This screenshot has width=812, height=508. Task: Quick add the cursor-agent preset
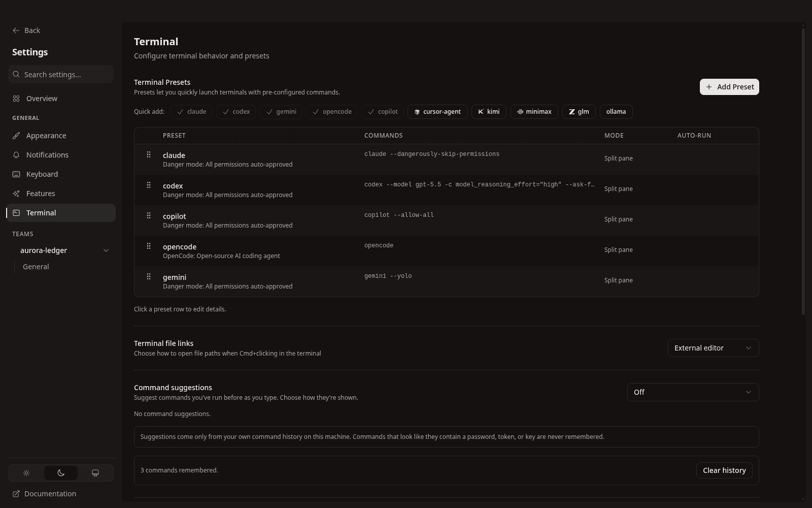437,112
